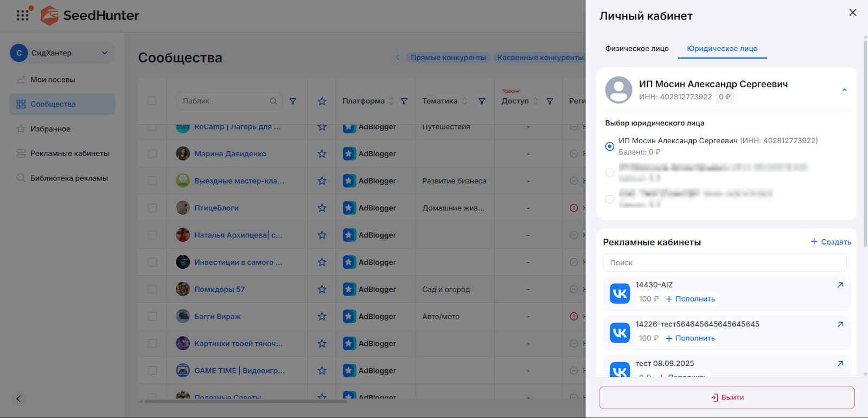
Task: Open external link for 14430-AIZ cabinet
Action: coord(840,285)
